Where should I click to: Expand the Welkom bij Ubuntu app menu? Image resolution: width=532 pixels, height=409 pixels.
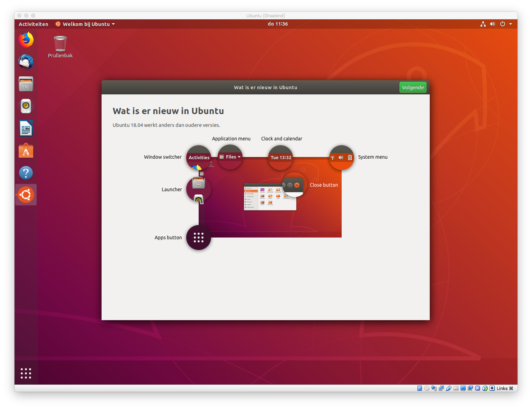coord(85,24)
